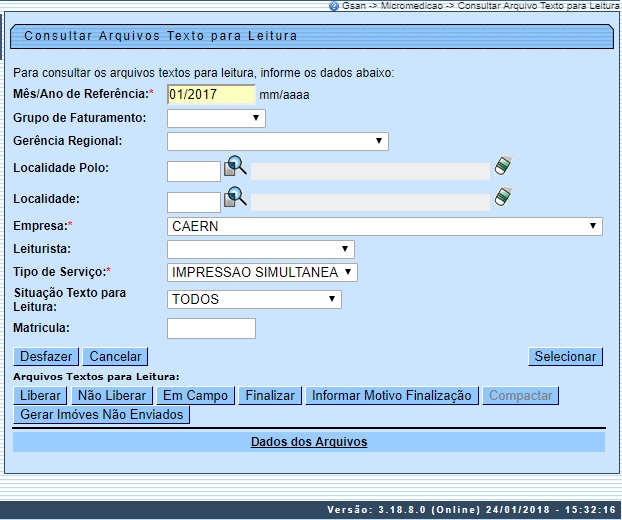Clear Localidade Polo with the eraser icon
This screenshot has width=622, height=520.
pos(502,166)
